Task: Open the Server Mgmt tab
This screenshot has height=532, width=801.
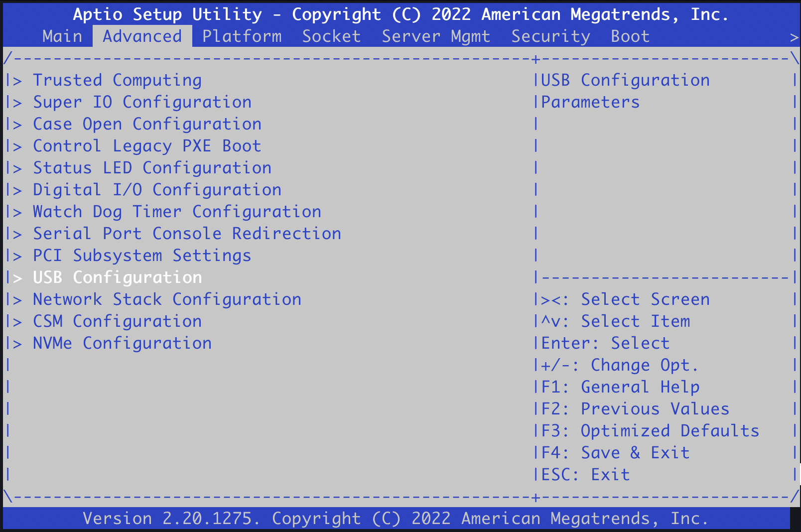Action: click(x=436, y=36)
